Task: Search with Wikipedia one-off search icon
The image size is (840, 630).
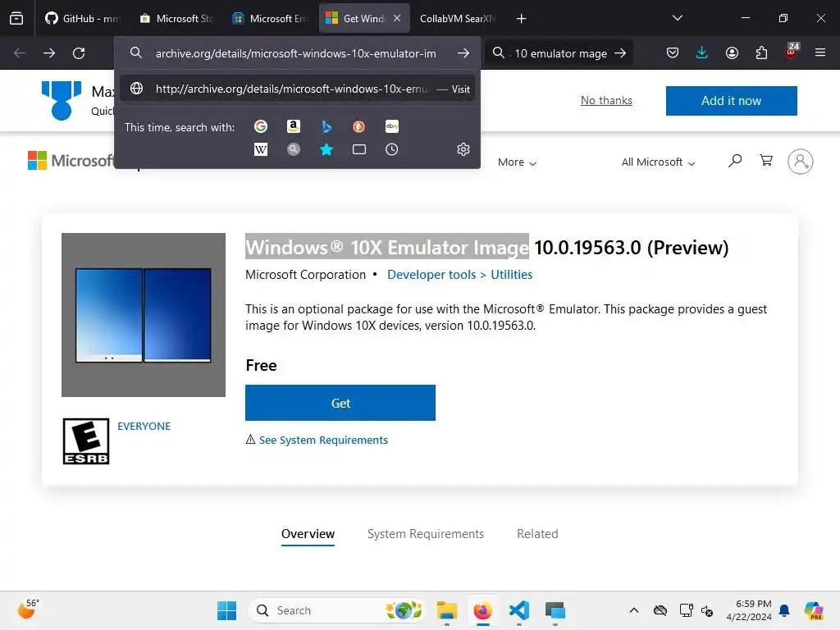Action: tap(260, 149)
